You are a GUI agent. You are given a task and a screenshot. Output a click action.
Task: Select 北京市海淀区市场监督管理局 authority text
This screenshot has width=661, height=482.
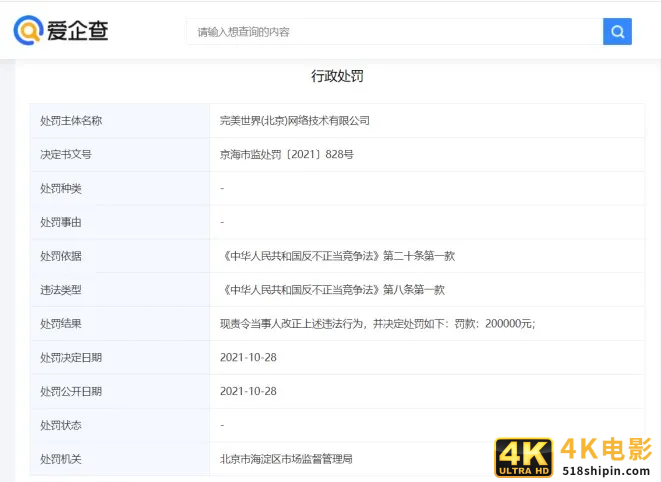[286, 459]
